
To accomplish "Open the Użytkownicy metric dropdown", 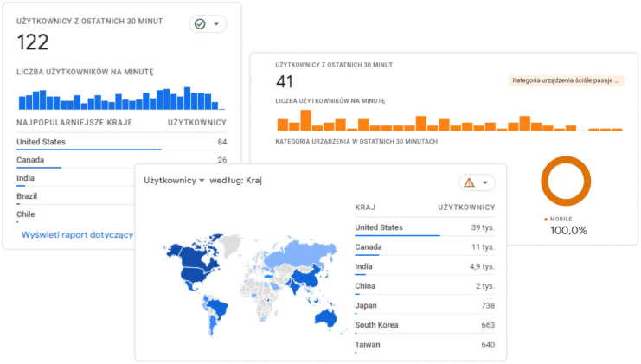I will point(174,181).
